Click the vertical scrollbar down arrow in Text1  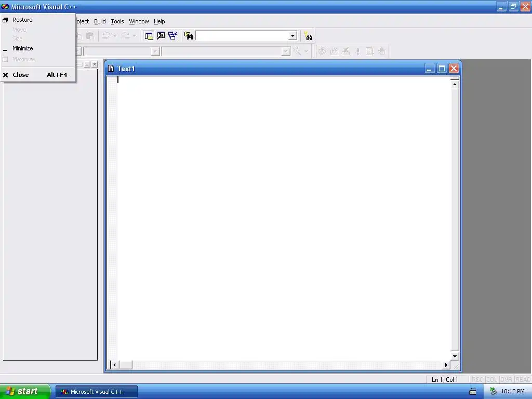(x=455, y=356)
